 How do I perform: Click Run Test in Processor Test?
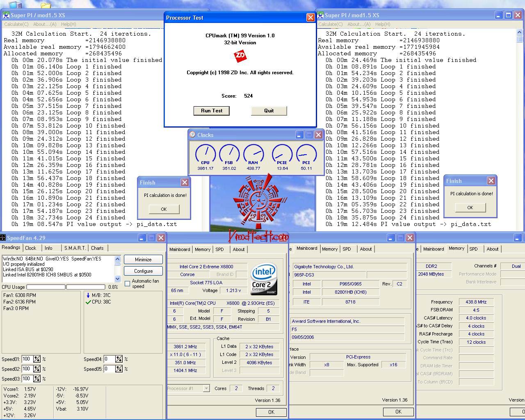[212, 111]
